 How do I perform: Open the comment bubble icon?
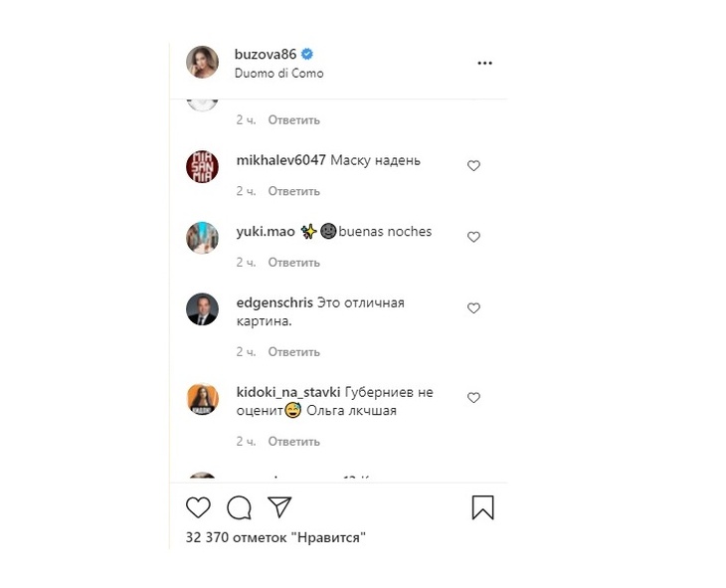(239, 507)
